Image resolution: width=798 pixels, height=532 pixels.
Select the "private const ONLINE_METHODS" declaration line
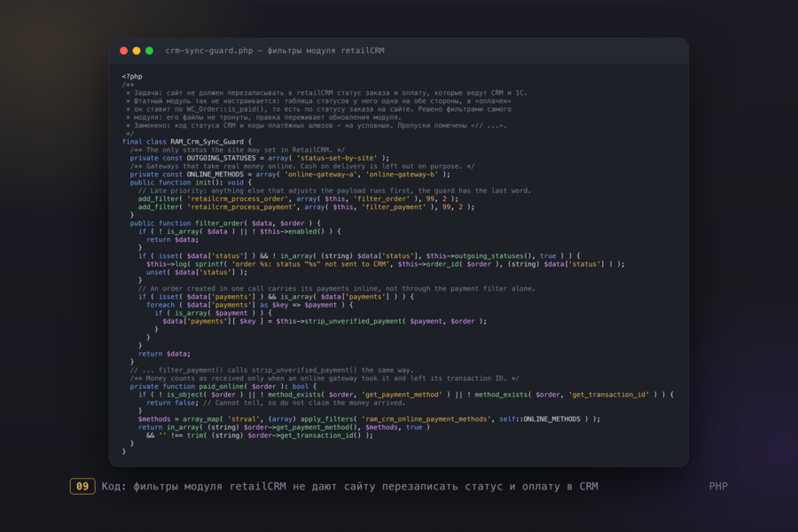coord(290,174)
